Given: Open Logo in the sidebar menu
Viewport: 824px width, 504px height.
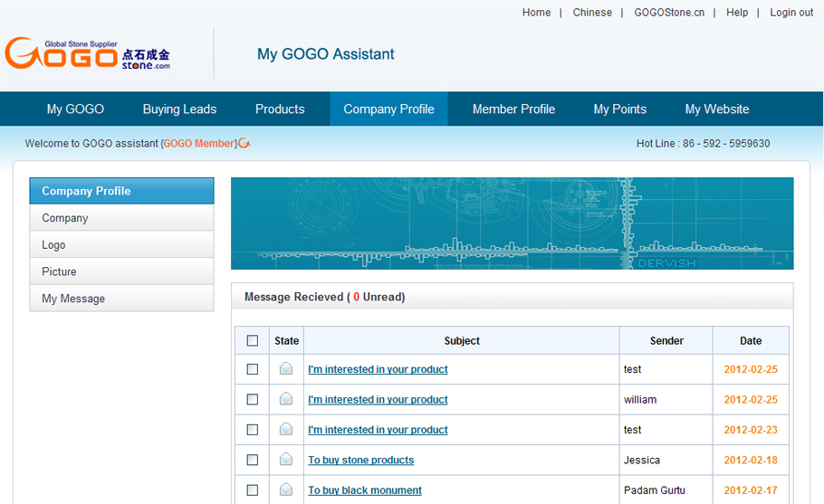Looking at the screenshot, I should coord(53,245).
